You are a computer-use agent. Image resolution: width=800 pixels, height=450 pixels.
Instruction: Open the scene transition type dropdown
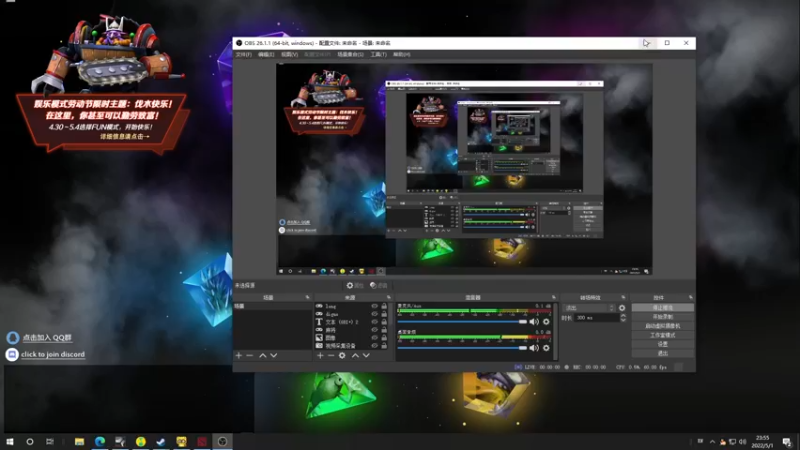[x=589, y=308]
